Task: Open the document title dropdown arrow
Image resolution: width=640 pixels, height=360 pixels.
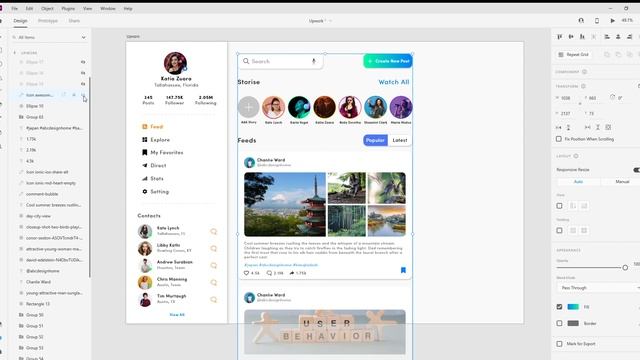Action: point(330,21)
